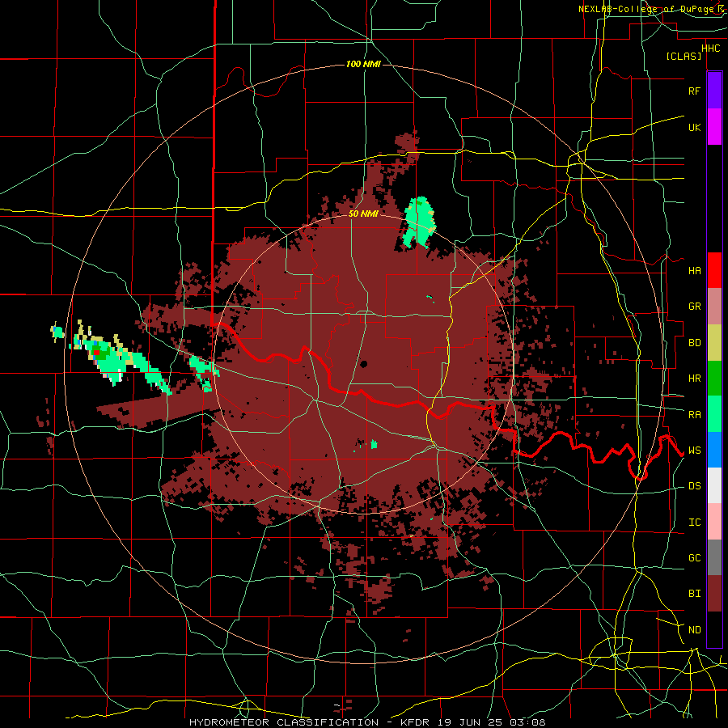This screenshot has width=728, height=728.
Task: Click the RF legend label
Action: pos(694,91)
